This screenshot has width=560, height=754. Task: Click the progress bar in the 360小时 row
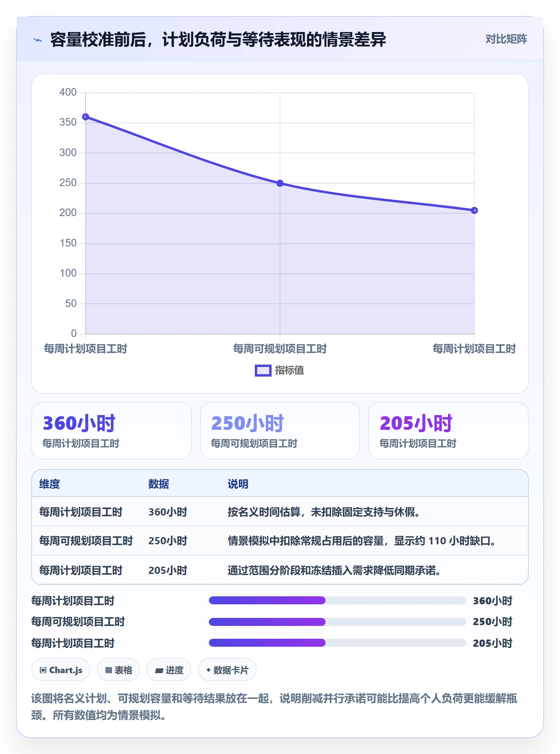coord(338,600)
